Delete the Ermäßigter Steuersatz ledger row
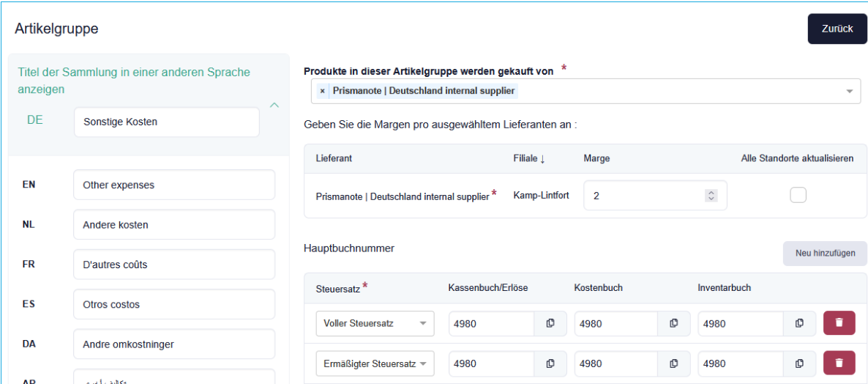868x384 pixels. (839, 363)
